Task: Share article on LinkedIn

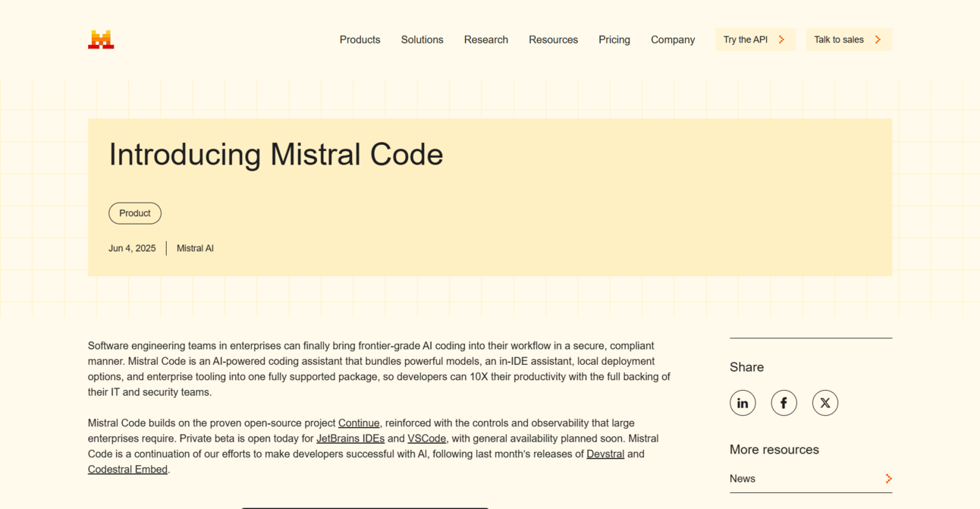Action: [x=743, y=403]
